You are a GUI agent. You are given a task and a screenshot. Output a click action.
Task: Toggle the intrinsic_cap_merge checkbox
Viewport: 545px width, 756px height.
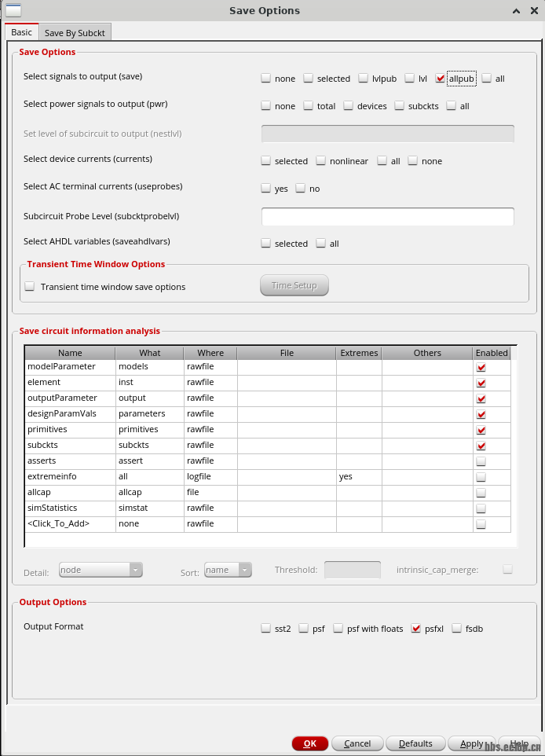507,570
